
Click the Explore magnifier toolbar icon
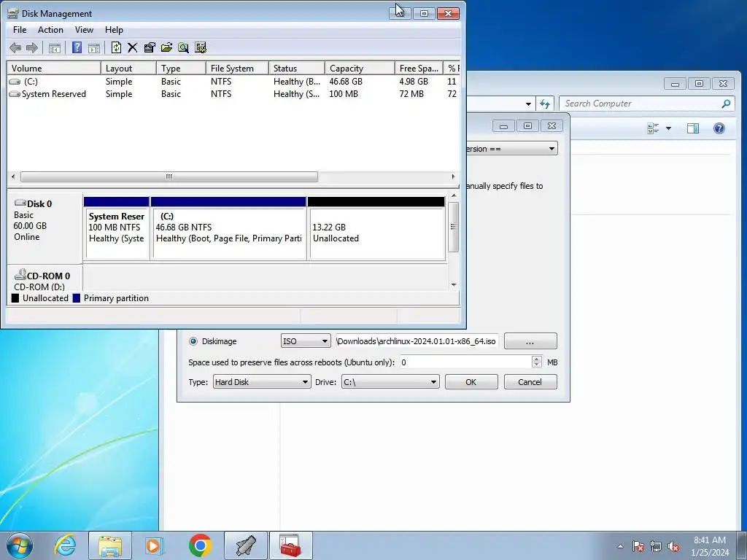[183, 47]
